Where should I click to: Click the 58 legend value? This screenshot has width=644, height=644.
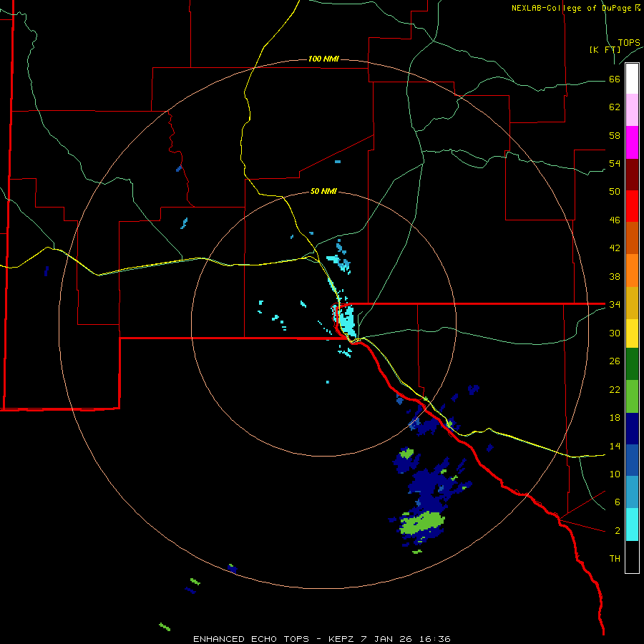[615, 135]
